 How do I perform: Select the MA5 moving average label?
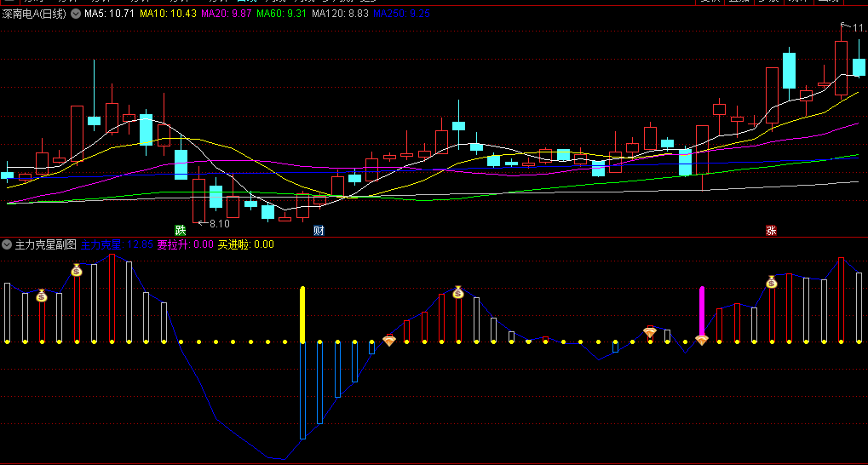109,14
